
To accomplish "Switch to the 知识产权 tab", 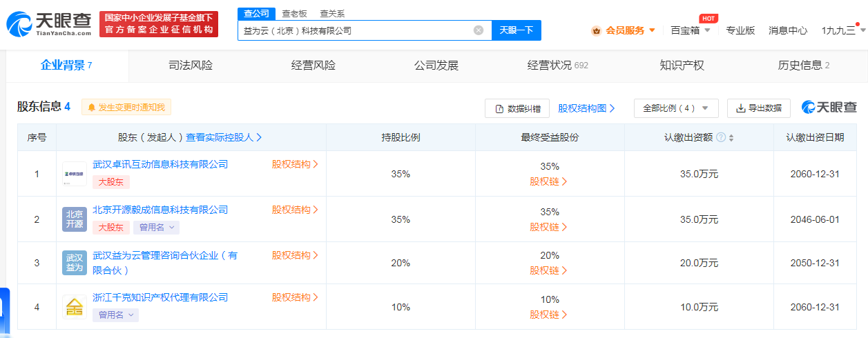I will 682,66.
